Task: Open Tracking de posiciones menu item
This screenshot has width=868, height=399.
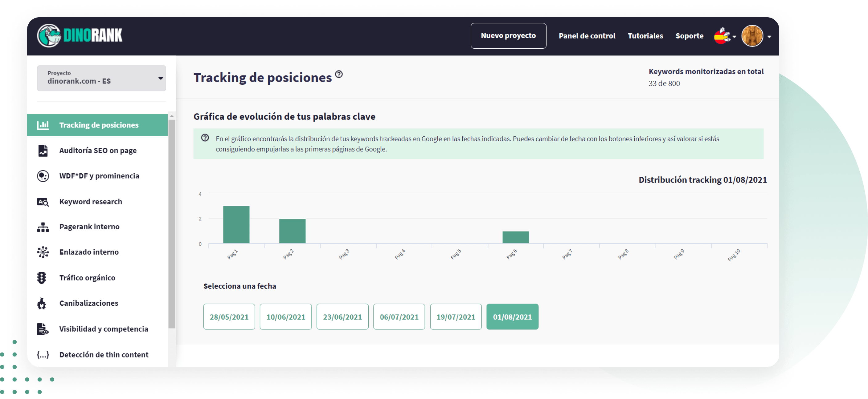Action: click(97, 125)
